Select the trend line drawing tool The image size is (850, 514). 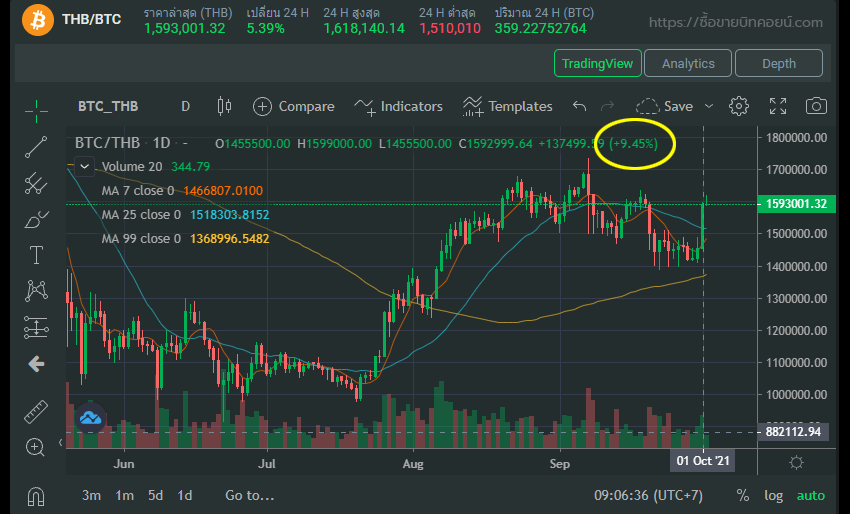click(36, 147)
